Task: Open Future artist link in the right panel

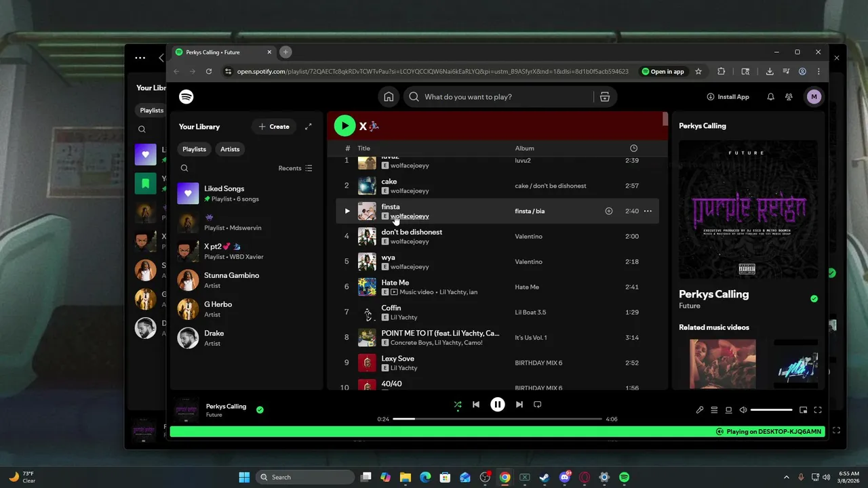Action: (690, 306)
